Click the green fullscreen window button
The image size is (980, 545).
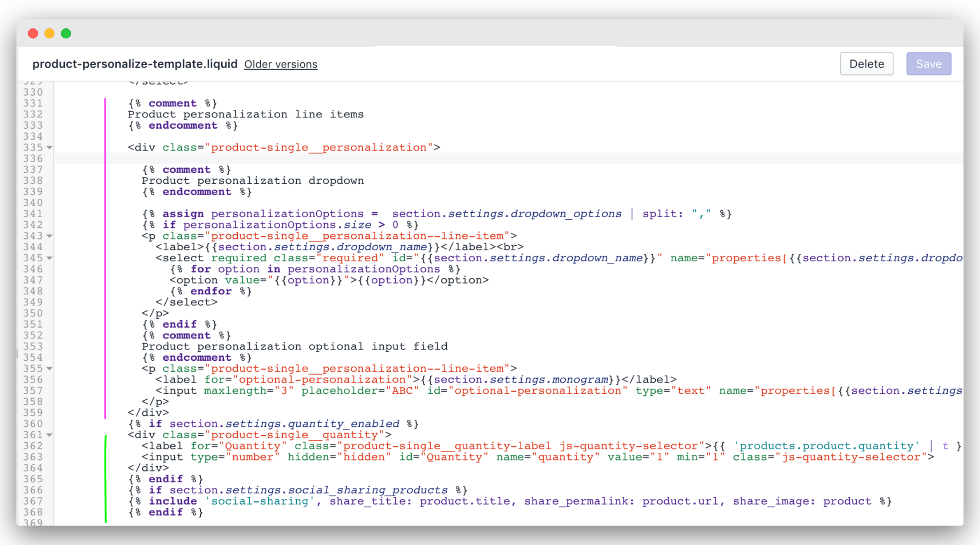point(66,33)
